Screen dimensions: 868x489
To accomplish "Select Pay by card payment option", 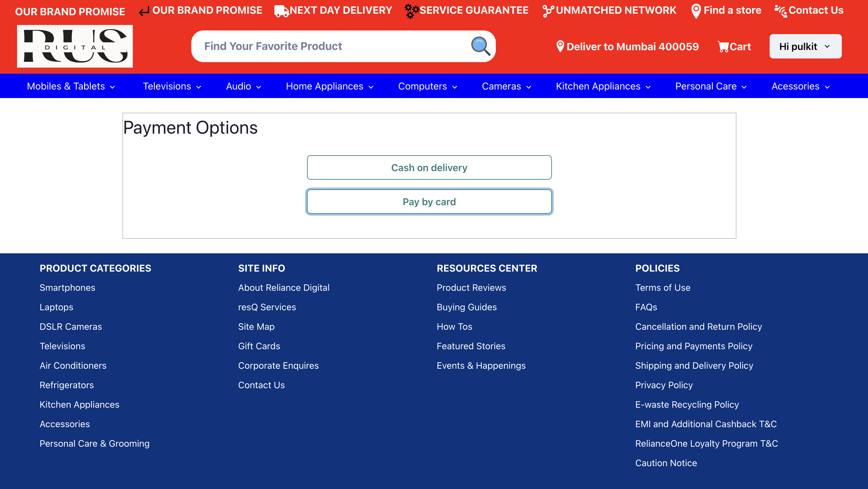I will (429, 202).
